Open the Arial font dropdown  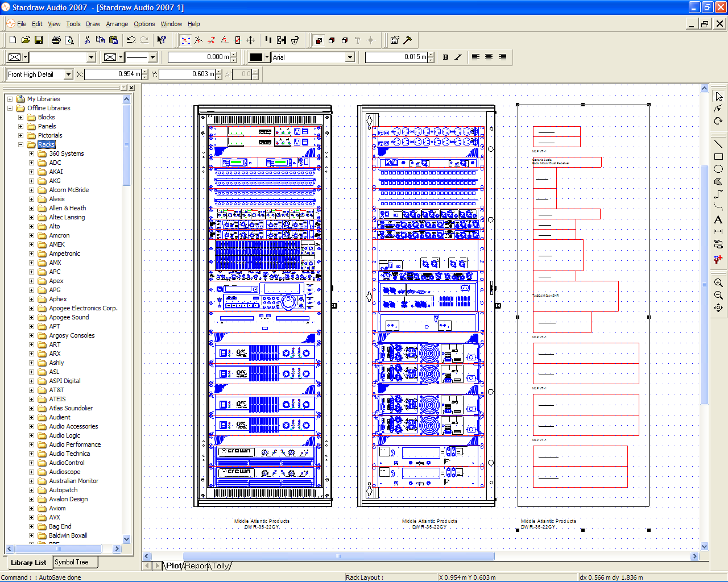(x=350, y=57)
